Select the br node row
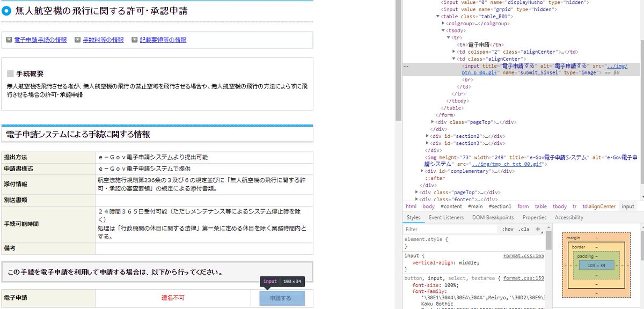The image size is (644, 309). [x=467, y=79]
